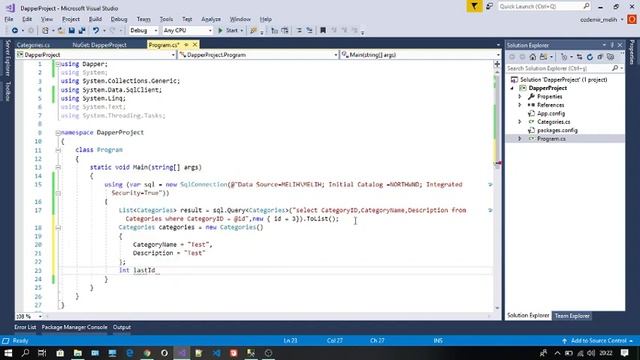Open the Debug configuration dropdown
This screenshot has height=360, width=640.
143,31
